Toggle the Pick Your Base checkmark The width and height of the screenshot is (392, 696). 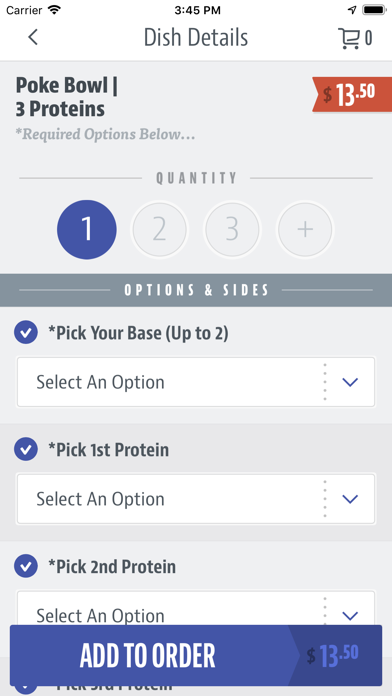(x=26, y=332)
